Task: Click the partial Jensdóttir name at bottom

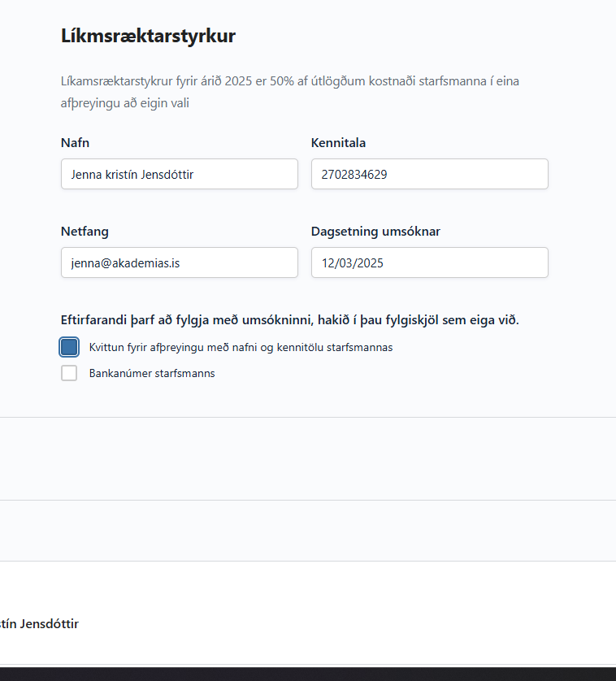Action: click(39, 624)
